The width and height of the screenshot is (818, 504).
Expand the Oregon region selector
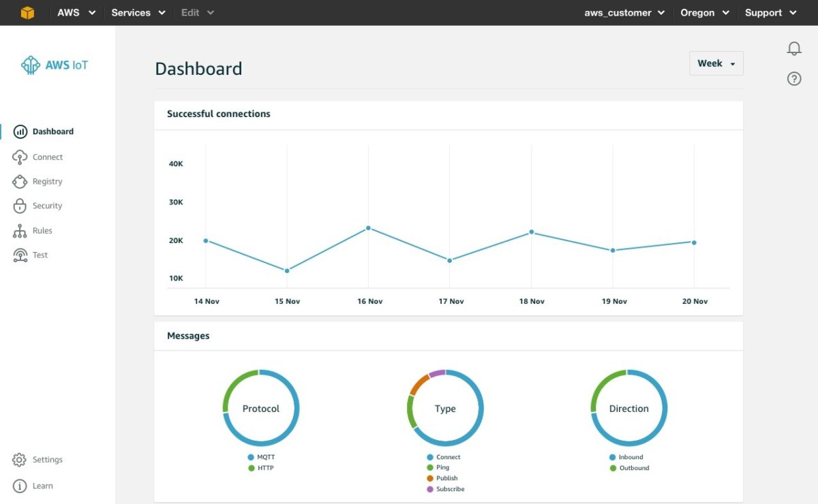pyautogui.click(x=704, y=13)
